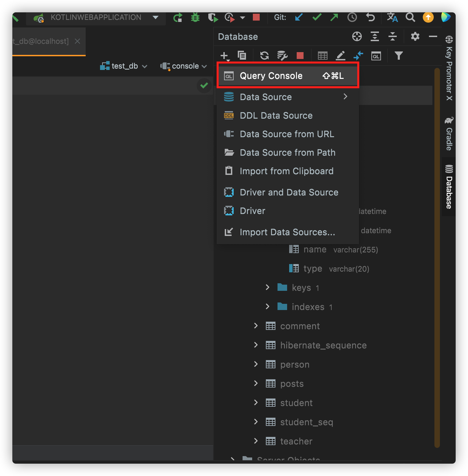Viewport: 468px width, 476px height.
Task: Click the rollback undo arrow icon
Action: [370, 17]
